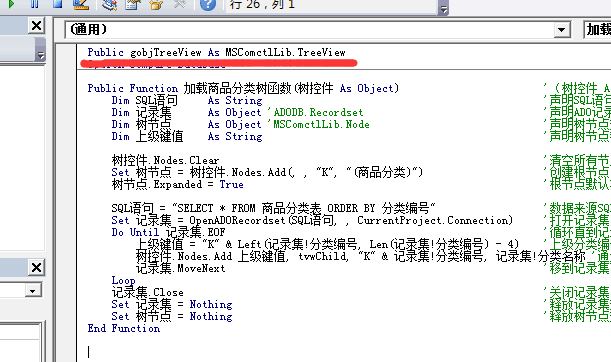Screen dimensions: 611x362
Task: Click the 记录集.MoveNext line
Action: (180, 269)
